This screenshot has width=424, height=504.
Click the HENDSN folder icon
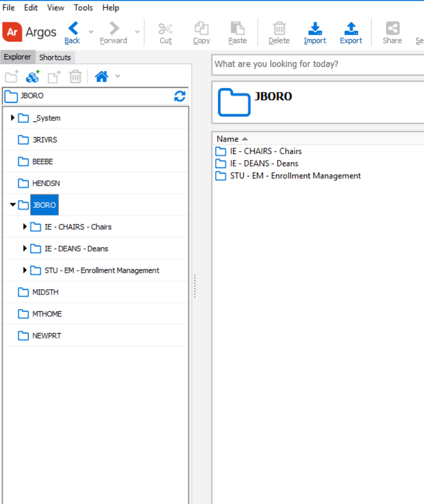[x=23, y=183]
